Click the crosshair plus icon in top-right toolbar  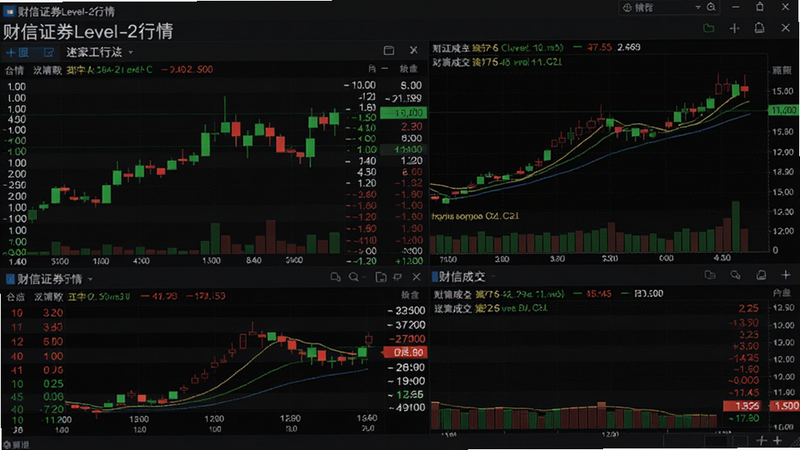click(x=735, y=28)
